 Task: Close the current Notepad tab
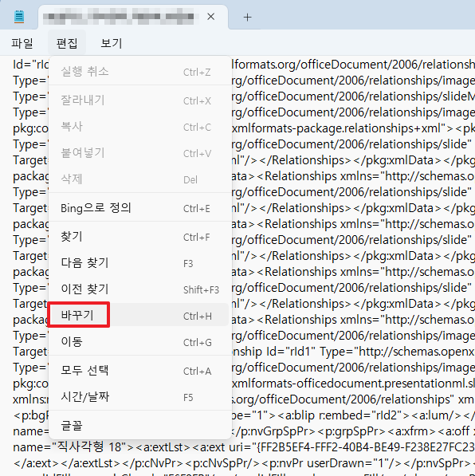[x=211, y=17]
